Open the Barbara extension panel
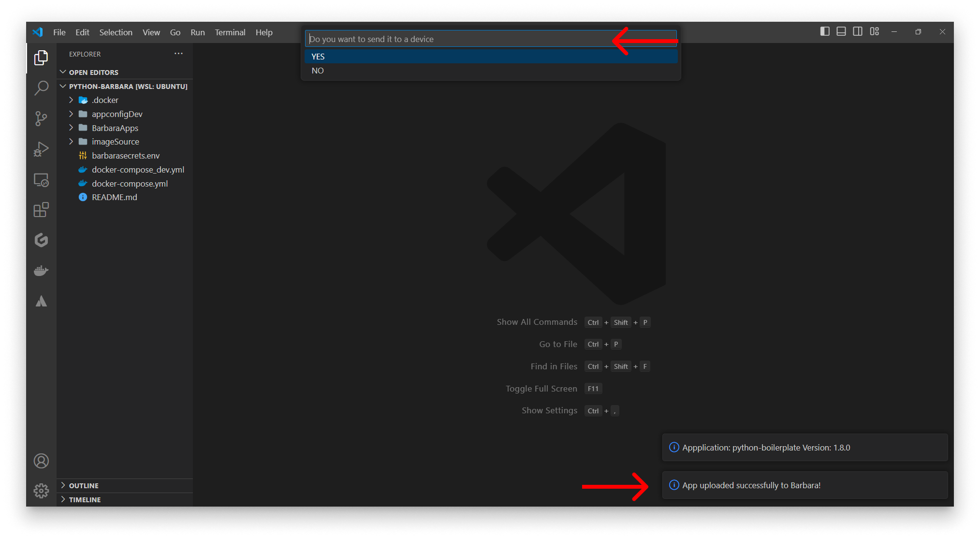 point(41,301)
